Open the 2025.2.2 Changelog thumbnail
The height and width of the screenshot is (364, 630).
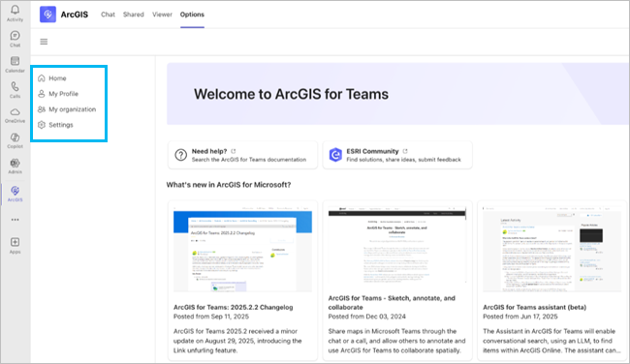(x=242, y=249)
